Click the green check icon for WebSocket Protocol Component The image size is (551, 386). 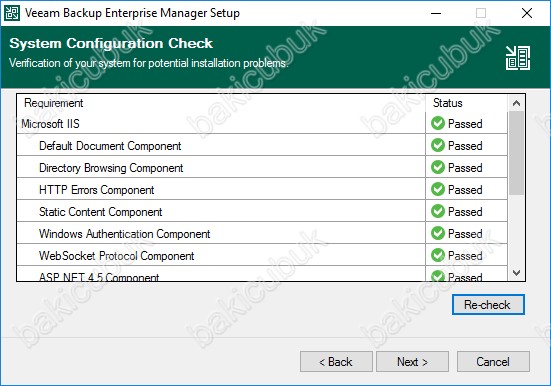tap(438, 255)
